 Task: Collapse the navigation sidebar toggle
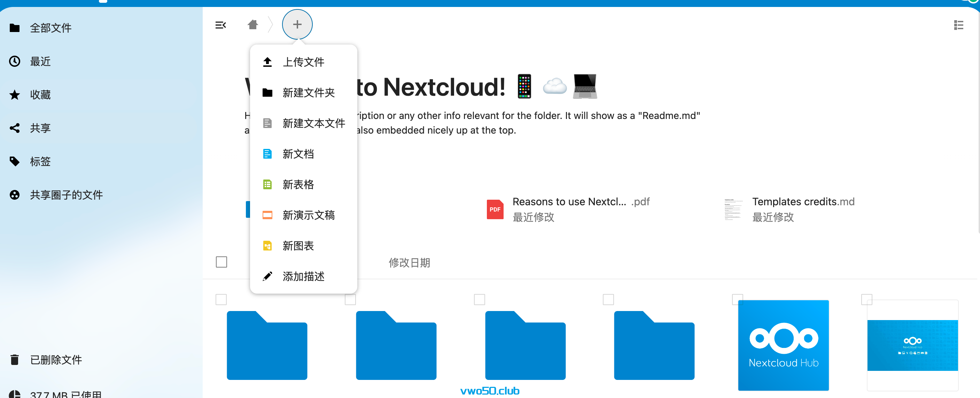(221, 25)
